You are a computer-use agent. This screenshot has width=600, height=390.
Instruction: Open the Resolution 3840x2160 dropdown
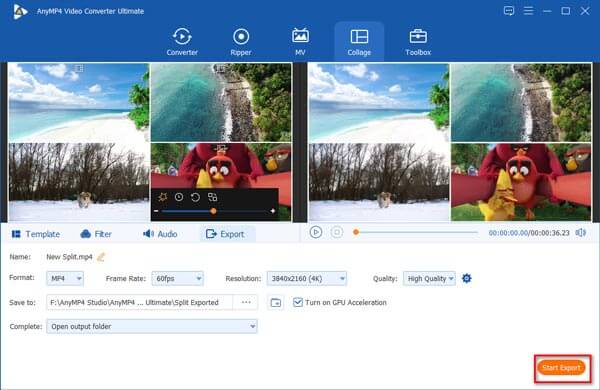tap(307, 278)
